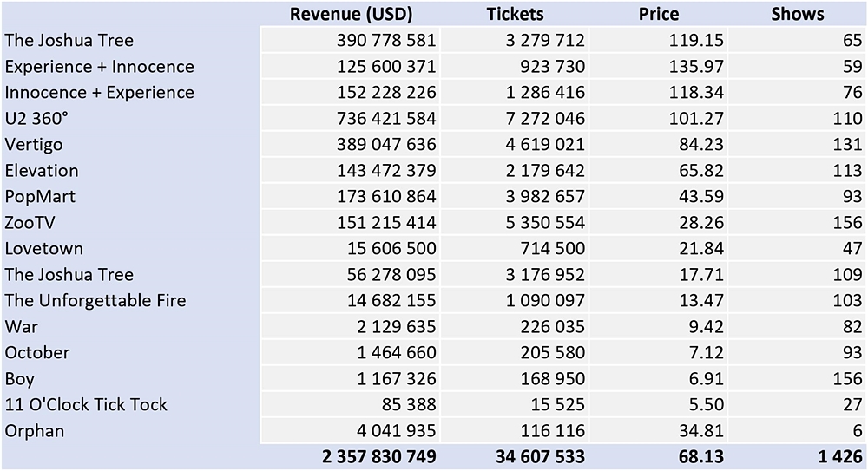Select tickets cell 116 116
Viewport: 868px width, 471px height.
[514, 430]
